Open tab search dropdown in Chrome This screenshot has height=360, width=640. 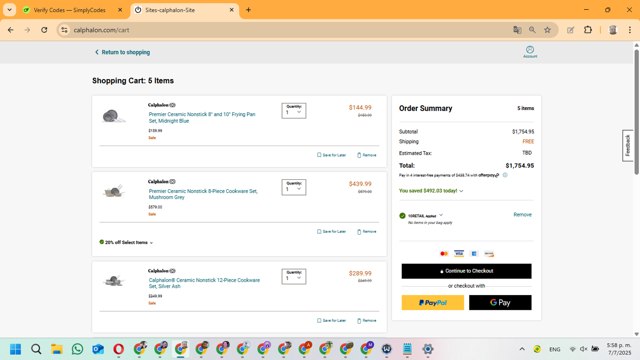(x=9, y=10)
